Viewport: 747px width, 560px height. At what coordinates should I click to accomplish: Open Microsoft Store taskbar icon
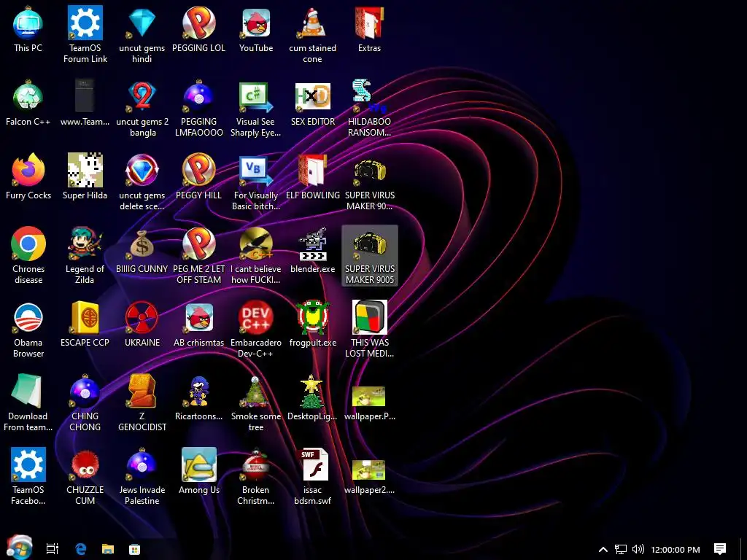click(135, 549)
